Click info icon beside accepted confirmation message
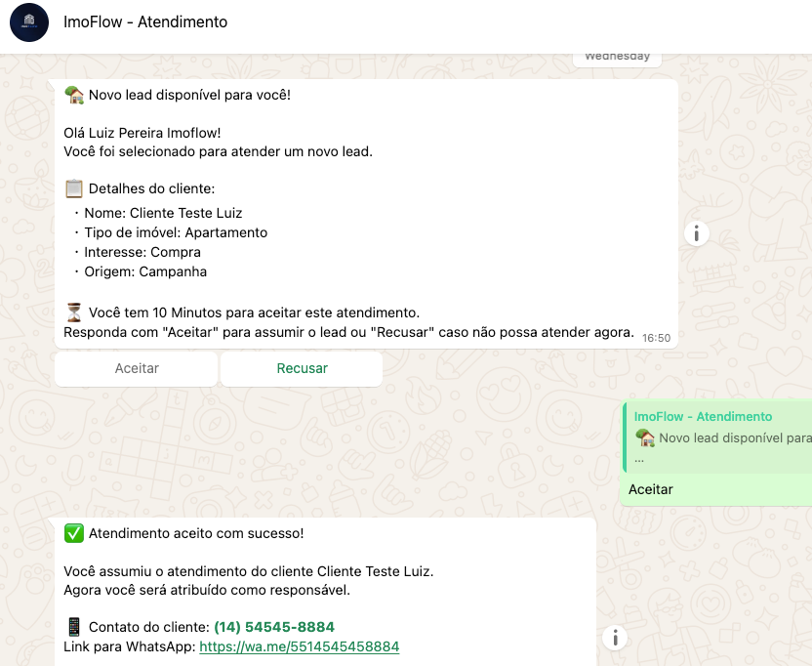This screenshot has width=812, height=666. [615, 638]
